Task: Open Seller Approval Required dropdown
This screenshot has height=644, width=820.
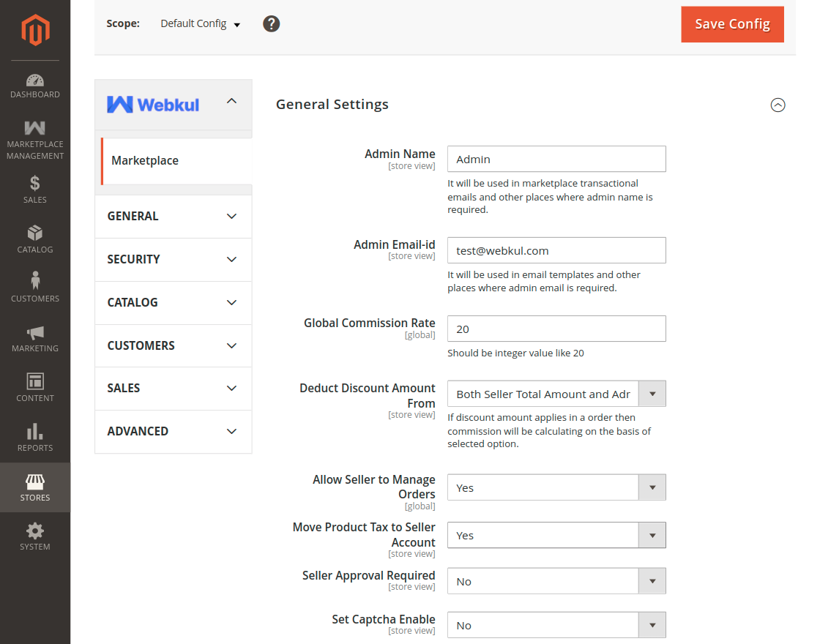Action: pos(556,581)
